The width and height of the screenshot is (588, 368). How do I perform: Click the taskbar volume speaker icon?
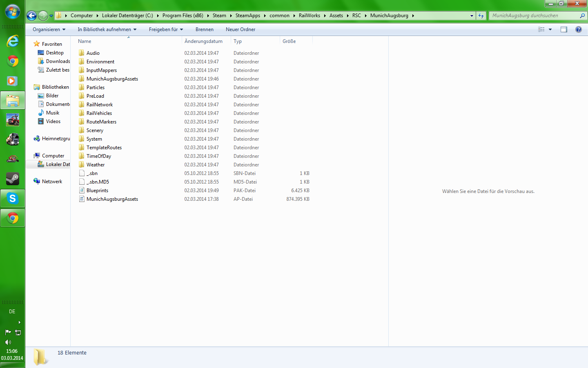[8, 342]
